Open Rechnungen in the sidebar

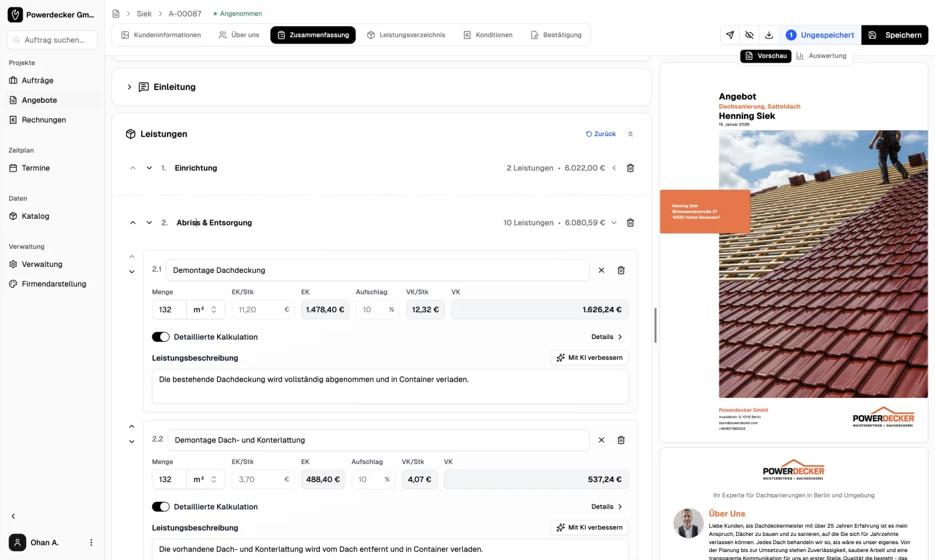[52, 120]
